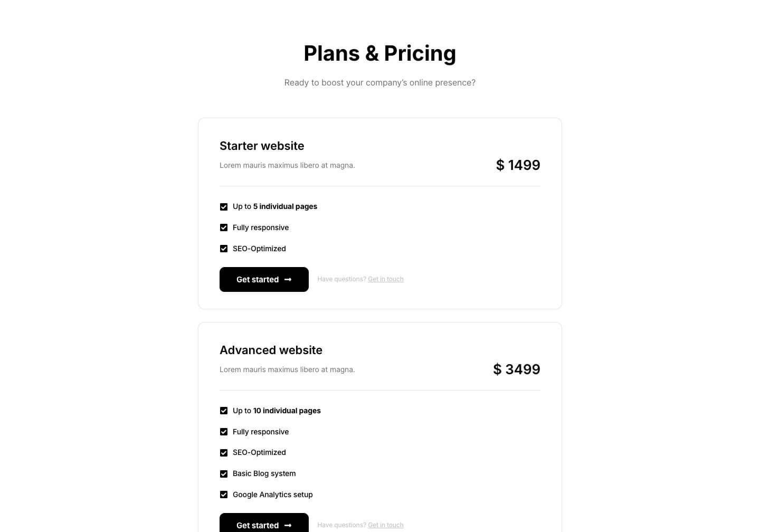Image resolution: width=760 pixels, height=532 pixels.
Task: Click checkmark icon beside Starter SEO-Optimized
Action: (x=224, y=249)
